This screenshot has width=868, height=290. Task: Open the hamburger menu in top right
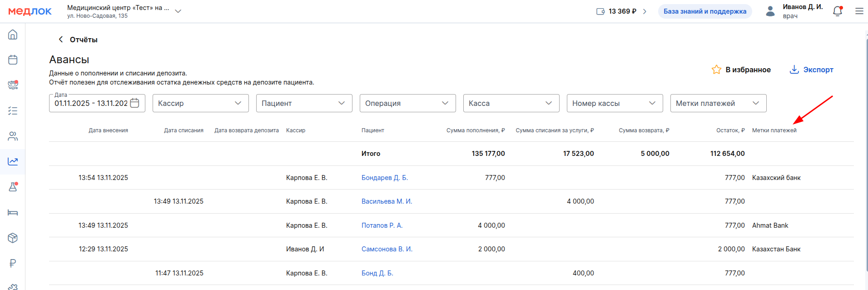pos(859,11)
